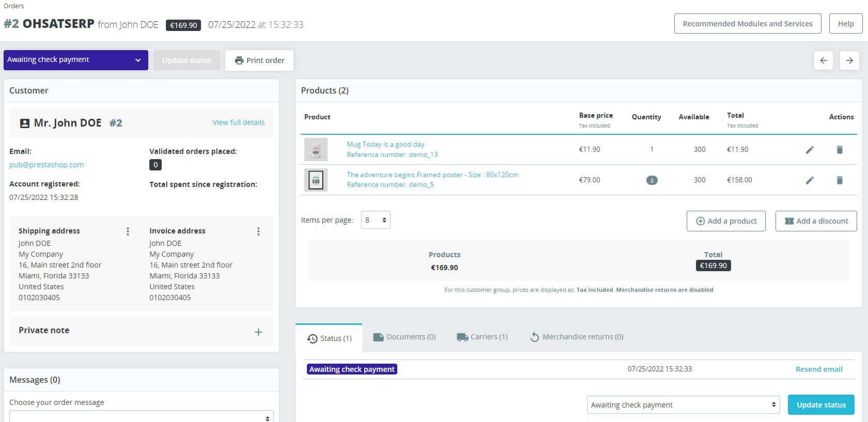Click the quantity 2 badge for poster
This screenshot has width=868, height=422.
pos(652,180)
